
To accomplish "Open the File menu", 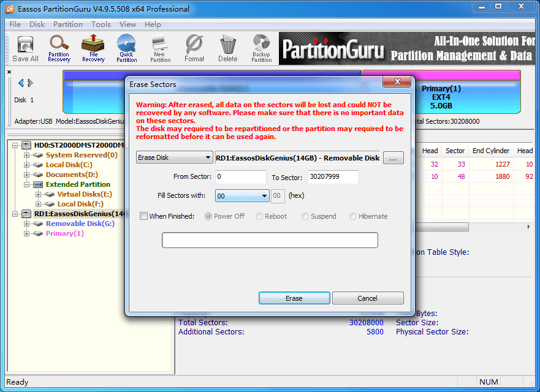I will 15,24.
